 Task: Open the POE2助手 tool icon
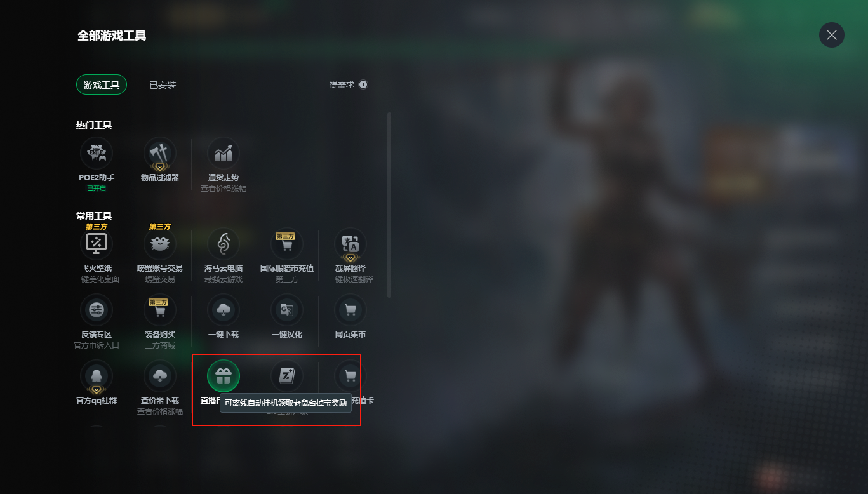coord(97,153)
